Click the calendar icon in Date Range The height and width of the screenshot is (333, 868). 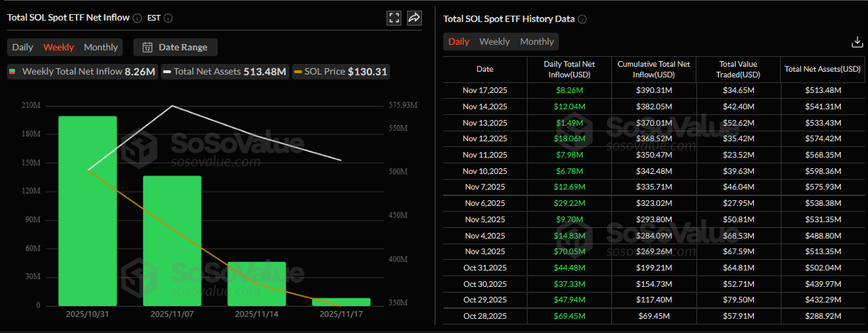(x=148, y=48)
